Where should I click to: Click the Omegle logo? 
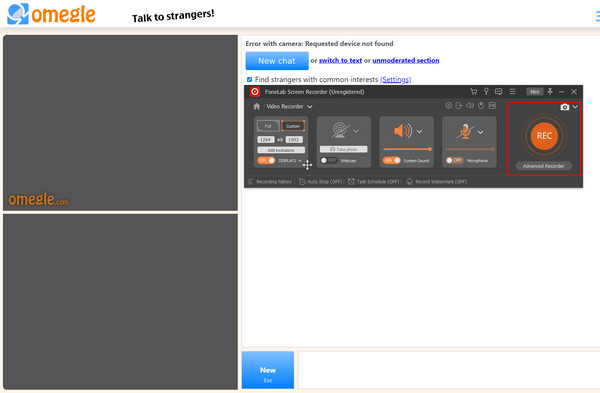[x=51, y=14]
